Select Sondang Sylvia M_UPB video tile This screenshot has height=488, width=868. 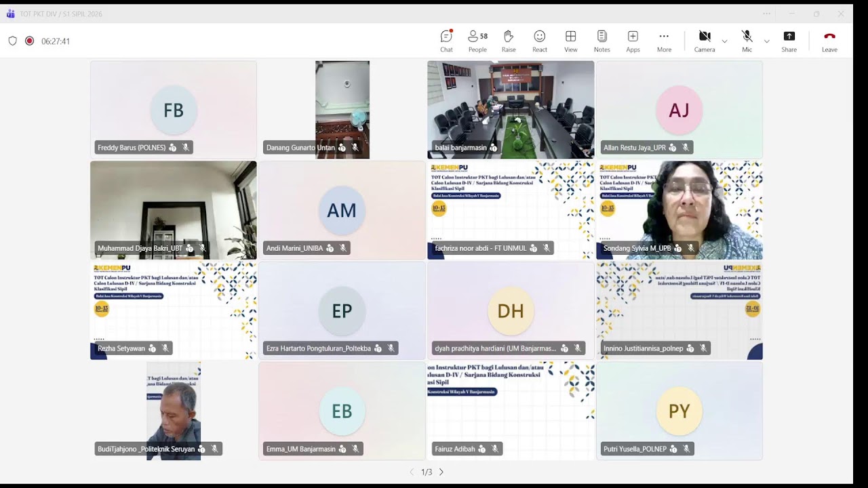[x=679, y=210]
